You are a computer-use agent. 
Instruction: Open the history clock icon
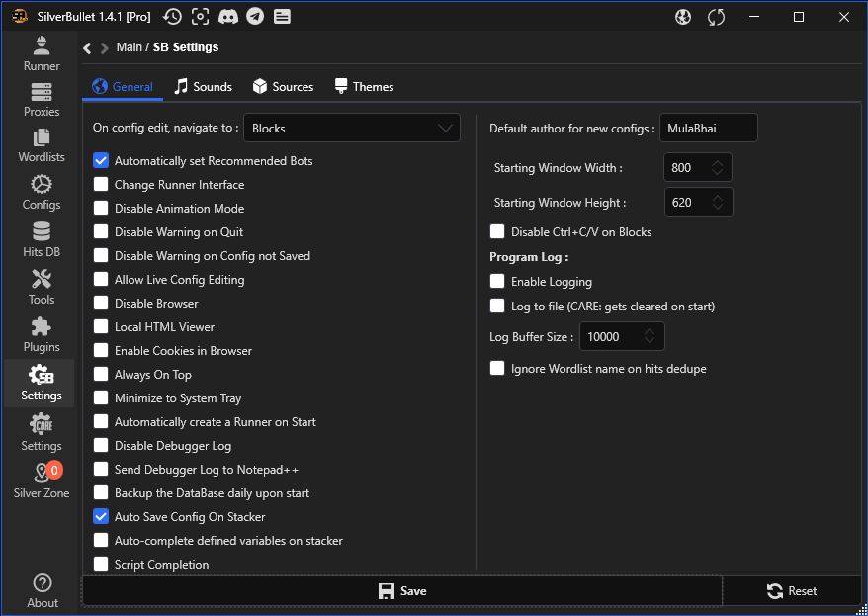[172, 17]
